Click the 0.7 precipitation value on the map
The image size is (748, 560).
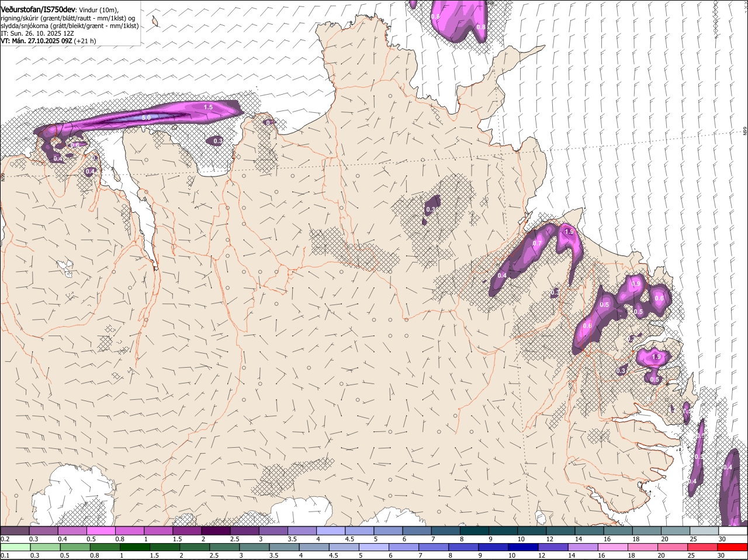click(537, 243)
